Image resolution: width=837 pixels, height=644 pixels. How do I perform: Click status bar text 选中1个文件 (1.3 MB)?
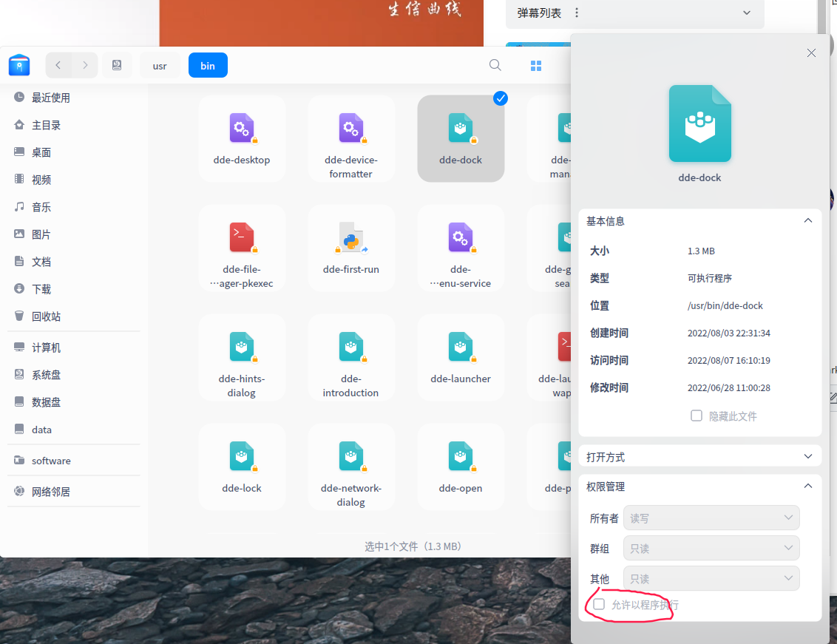pos(412,546)
